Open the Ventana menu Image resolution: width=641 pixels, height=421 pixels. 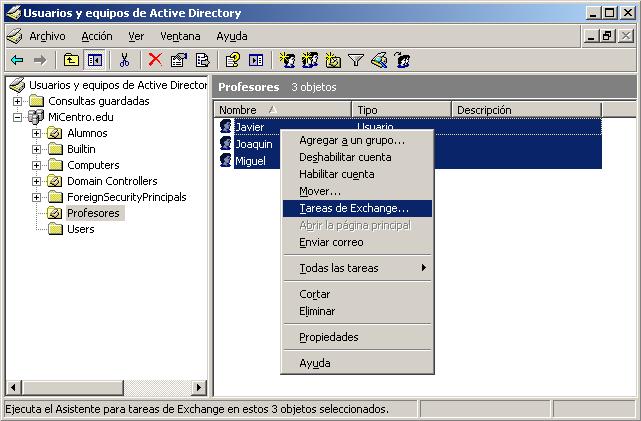point(180,36)
